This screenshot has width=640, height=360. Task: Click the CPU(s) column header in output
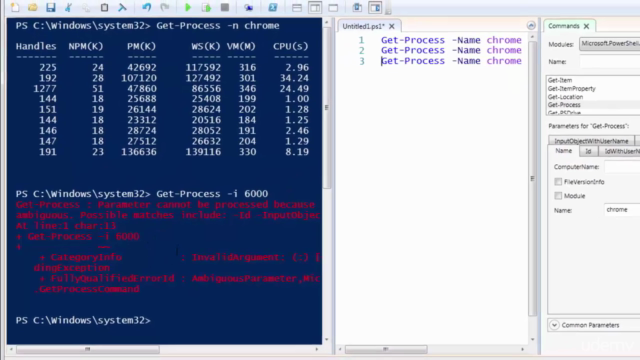291,47
